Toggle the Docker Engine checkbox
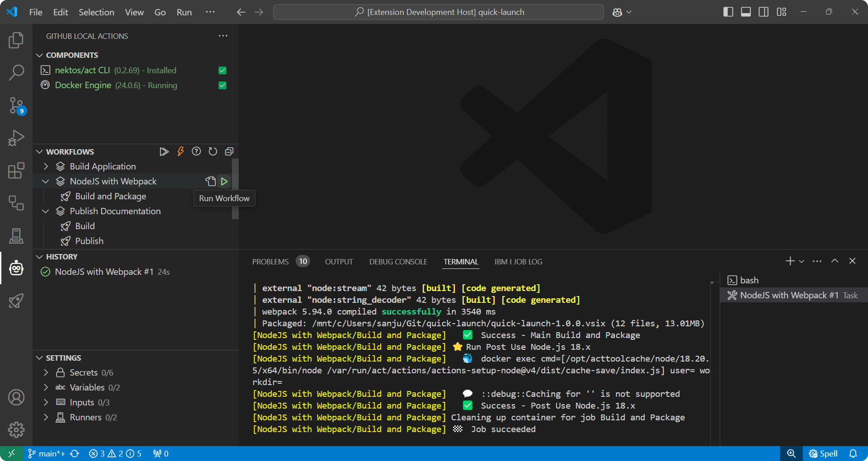The image size is (868, 461). coord(222,85)
